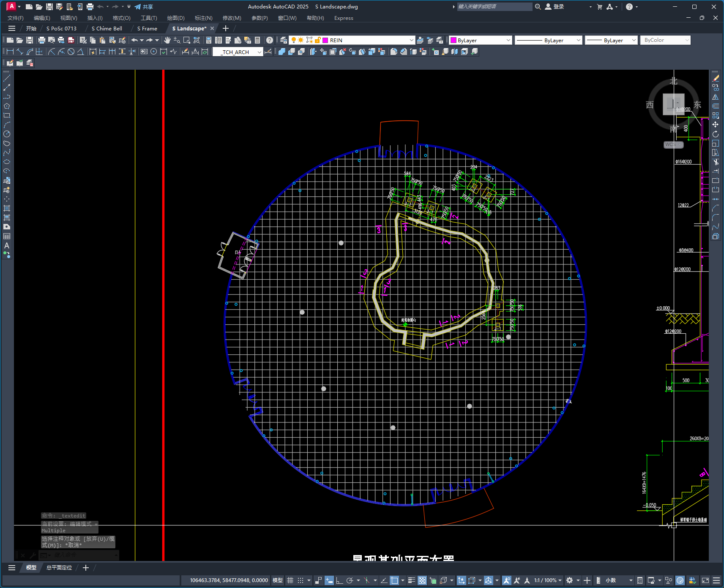Toggle snap mode in status bar
Screen dimensions: 724x588
coord(301,580)
